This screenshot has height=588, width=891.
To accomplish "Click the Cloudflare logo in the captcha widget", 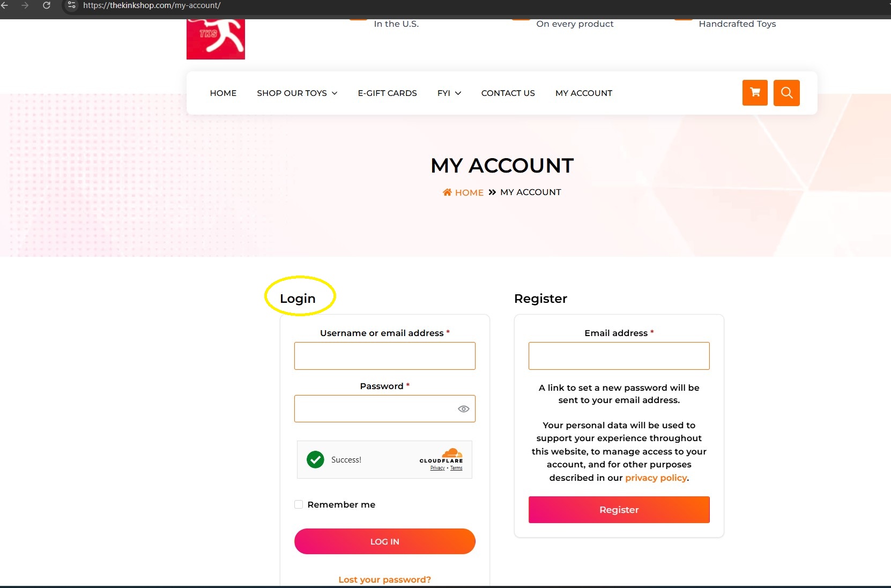I will click(441, 456).
